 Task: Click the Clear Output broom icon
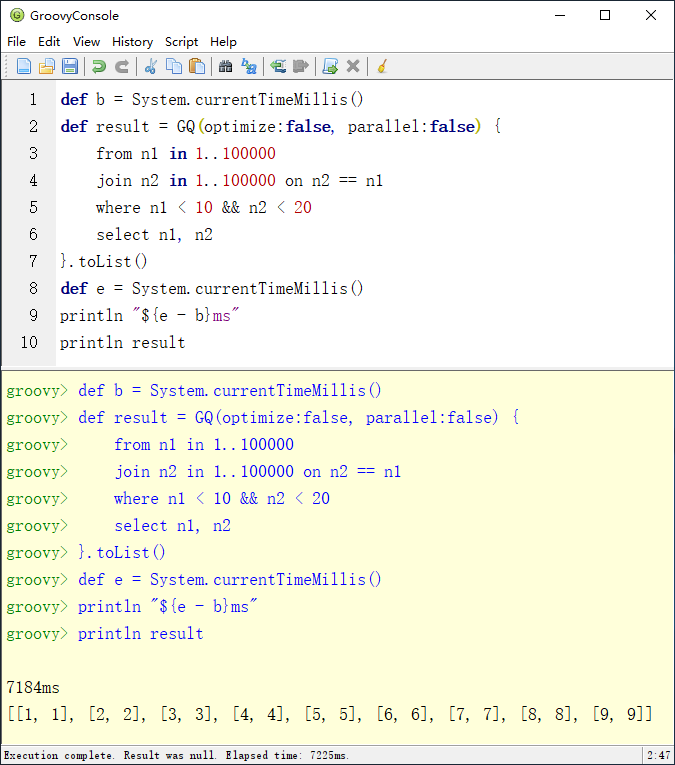coord(382,66)
